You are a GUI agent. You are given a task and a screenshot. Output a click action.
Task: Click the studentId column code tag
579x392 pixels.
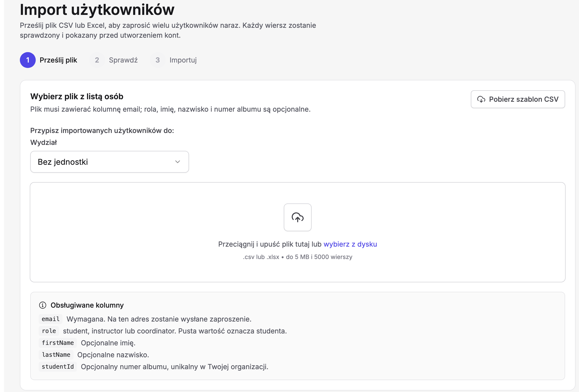tap(58, 367)
